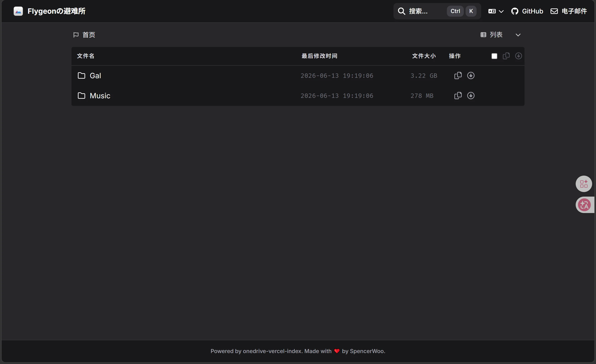Click the 操作 column header
Screen dimensions: 596x364
coord(454,56)
